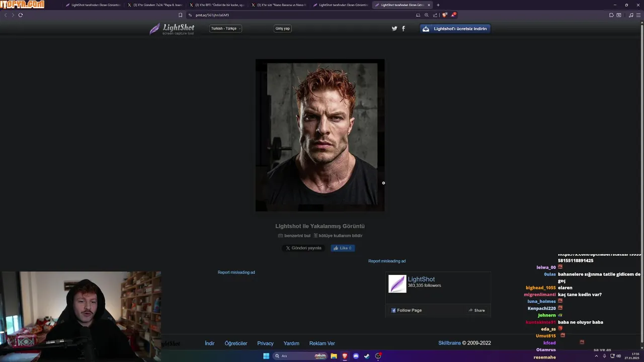The width and height of the screenshot is (644, 362).
Task: Click chat message "kaç tane kedin var?"
Action: click(580, 295)
